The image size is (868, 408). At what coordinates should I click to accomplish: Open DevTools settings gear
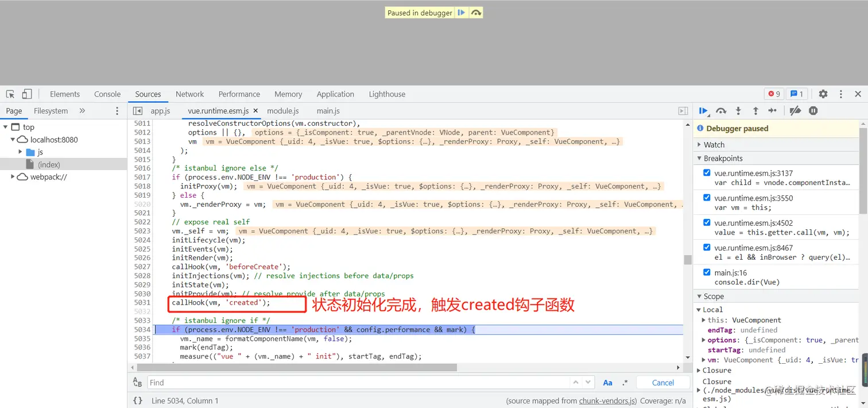[x=823, y=94]
